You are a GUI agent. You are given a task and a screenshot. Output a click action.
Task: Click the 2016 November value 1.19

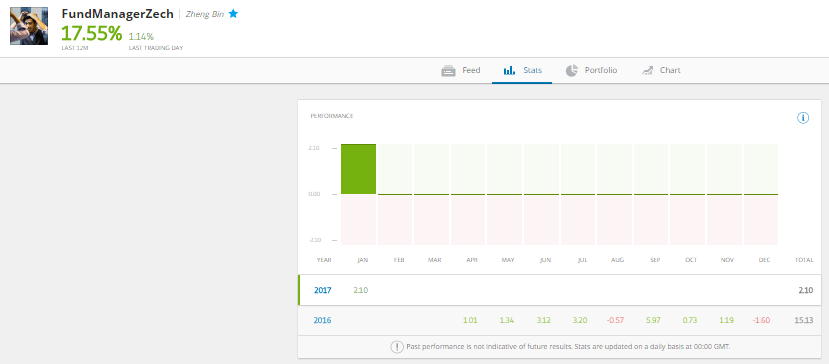pos(726,320)
